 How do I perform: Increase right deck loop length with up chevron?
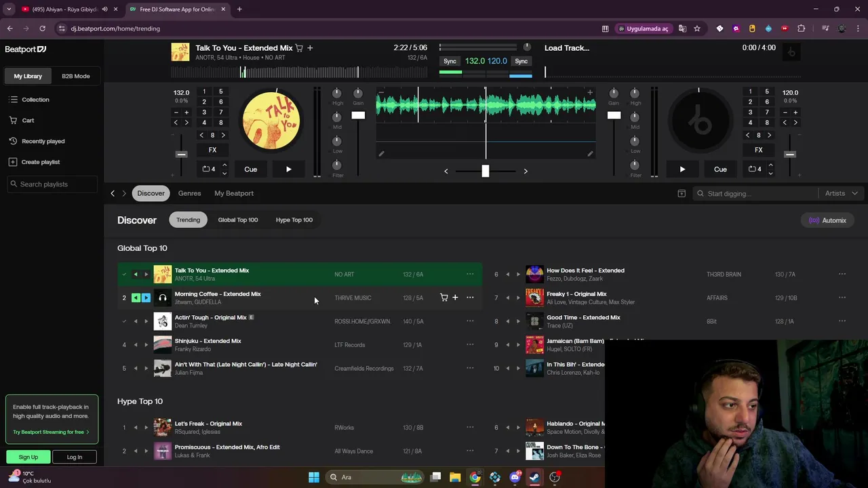[x=770, y=165]
